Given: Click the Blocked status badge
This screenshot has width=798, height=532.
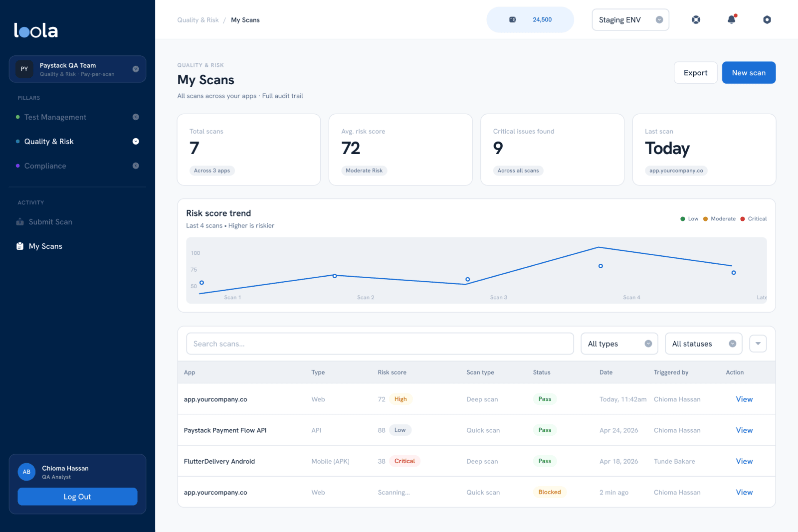Looking at the screenshot, I should pos(550,492).
